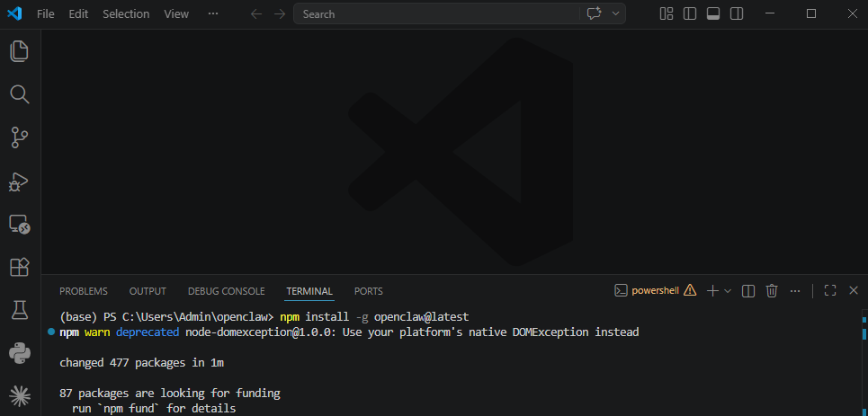Expand the chat dropdown arrow in title bar
Viewport: 868px width, 416px height.
pyautogui.click(x=615, y=13)
